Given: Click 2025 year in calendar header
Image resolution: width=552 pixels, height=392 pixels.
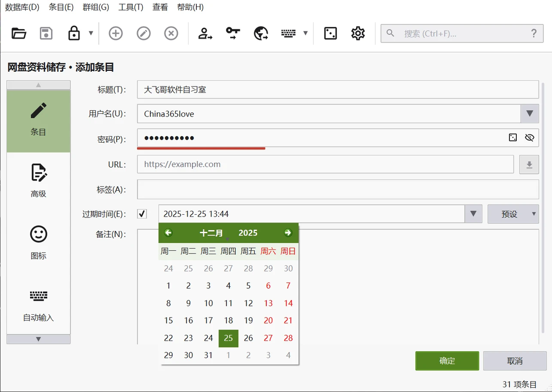Looking at the screenshot, I should coord(248,233).
